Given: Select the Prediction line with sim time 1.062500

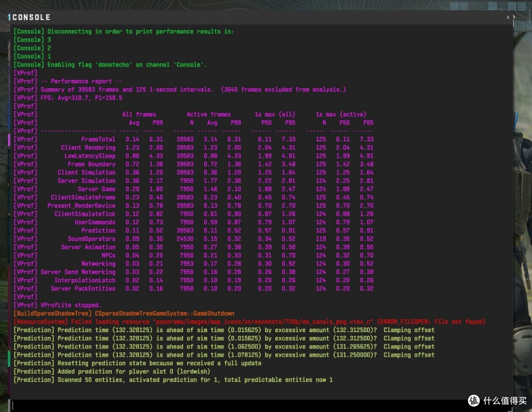Looking at the screenshot, I should coord(224,347).
